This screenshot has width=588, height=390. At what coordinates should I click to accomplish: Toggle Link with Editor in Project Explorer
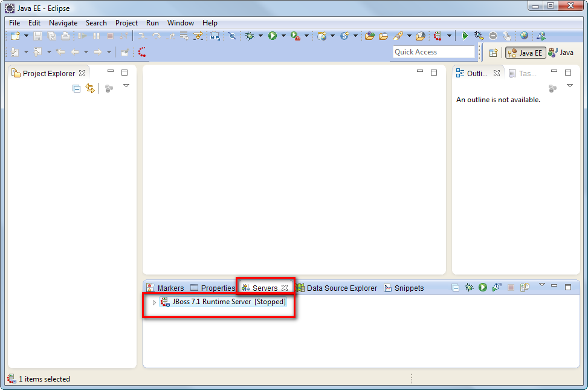pyautogui.click(x=90, y=89)
